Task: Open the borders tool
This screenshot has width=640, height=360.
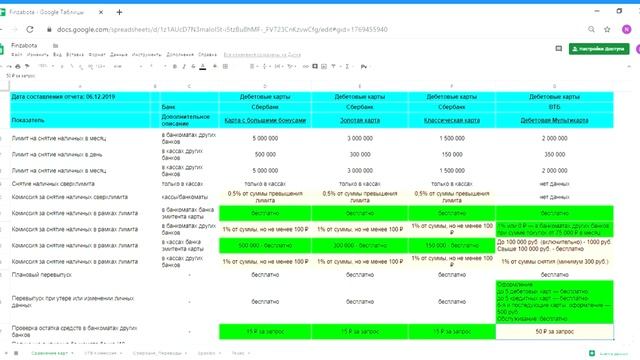Action: pos(225,66)
